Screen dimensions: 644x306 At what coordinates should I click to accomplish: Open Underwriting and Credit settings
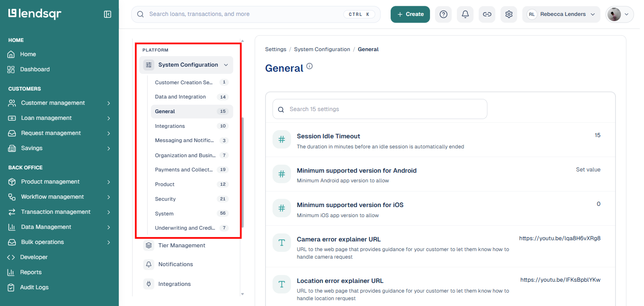pyautogui.click(x=192, y=228)
